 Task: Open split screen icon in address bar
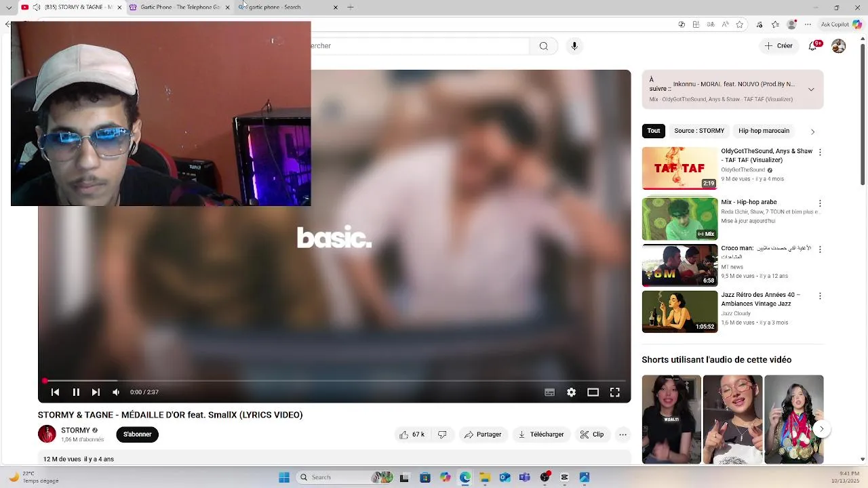[696, 24]
